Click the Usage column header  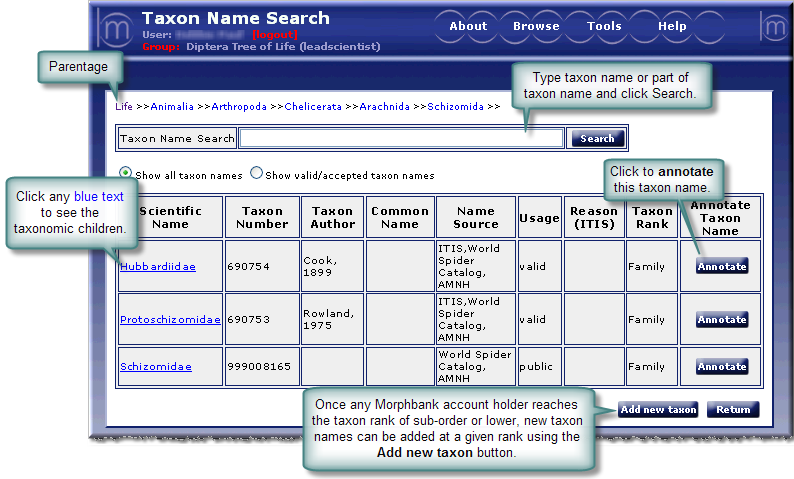click(539, 218)
